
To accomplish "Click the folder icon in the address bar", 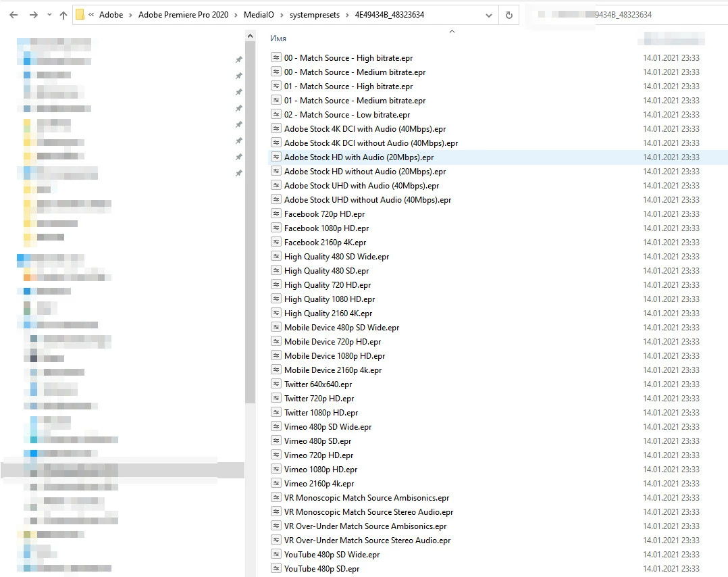I will point(80,15).
